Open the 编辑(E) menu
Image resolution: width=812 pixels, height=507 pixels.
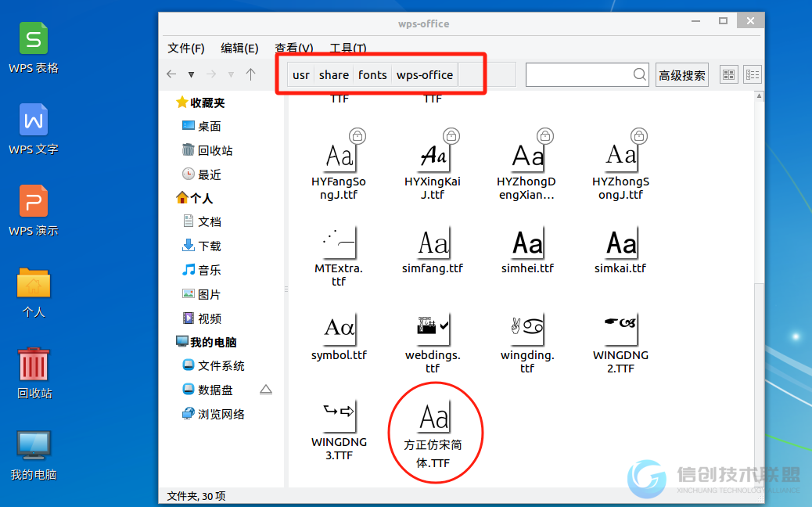[x=239, y=48]
